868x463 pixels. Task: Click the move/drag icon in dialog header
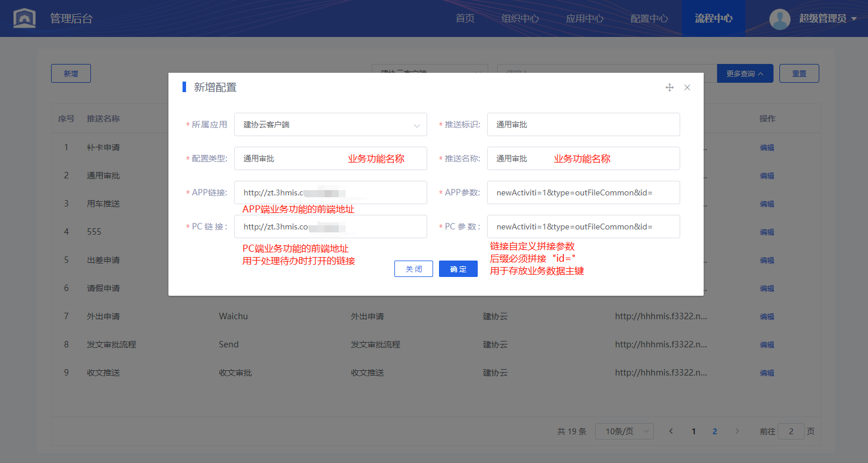(669, 87)
